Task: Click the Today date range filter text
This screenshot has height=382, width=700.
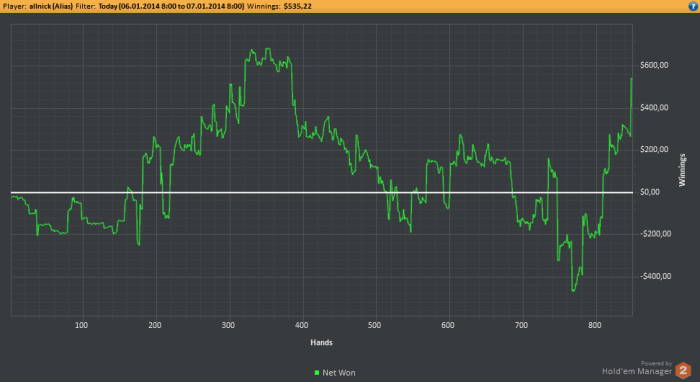Action: click(171, 6)
